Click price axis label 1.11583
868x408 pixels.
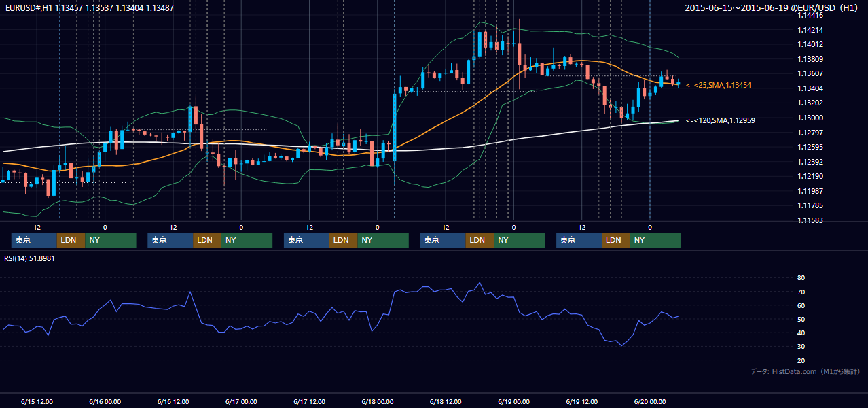pos(810,220)
